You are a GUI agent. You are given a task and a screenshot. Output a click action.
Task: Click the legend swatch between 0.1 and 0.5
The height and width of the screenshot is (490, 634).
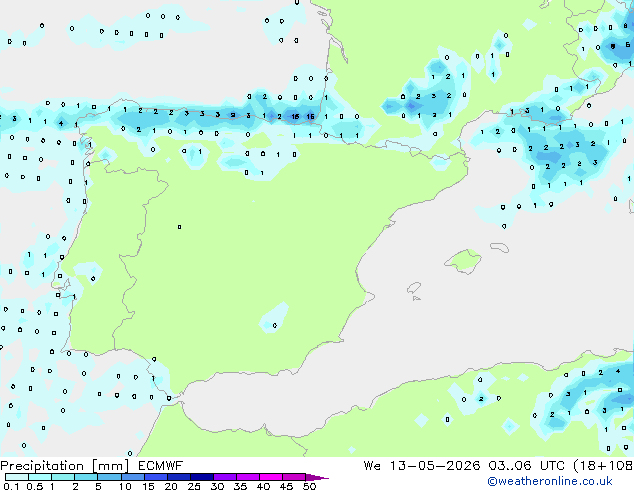17,477
